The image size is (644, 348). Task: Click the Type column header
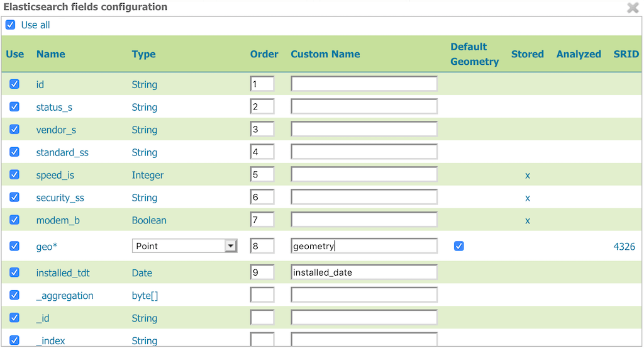[143, 54]
